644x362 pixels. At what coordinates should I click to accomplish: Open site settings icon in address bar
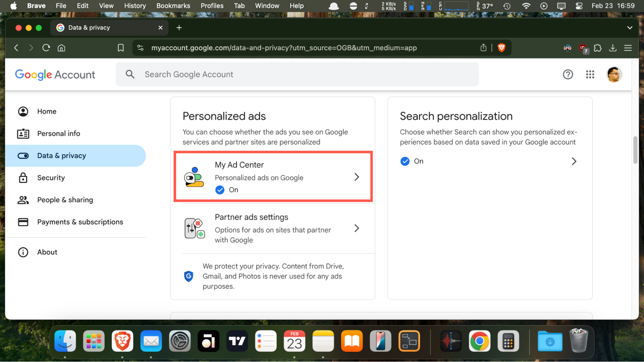pyautogui.click(x=140, y=48)
